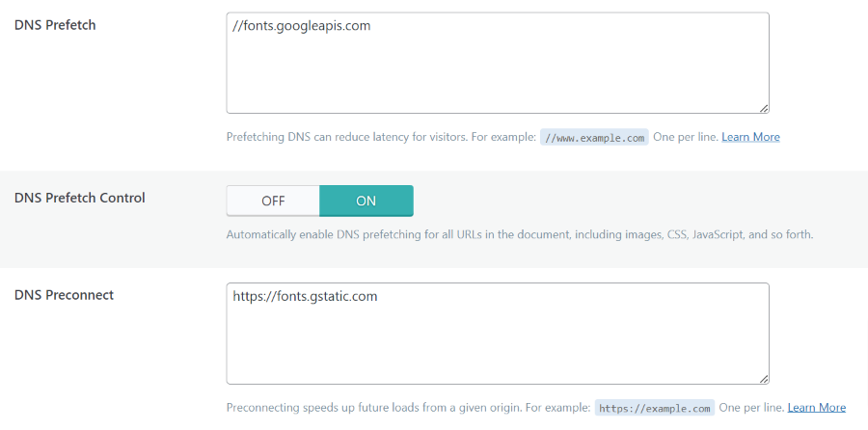868x430 pixels.
Task: Click 'One per line.' hint under DNS Prefetch
Action: 685,137
